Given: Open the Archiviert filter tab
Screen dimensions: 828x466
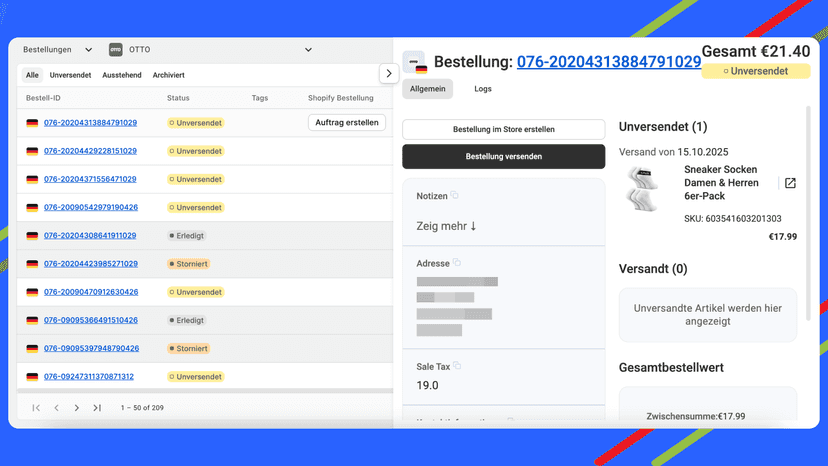Looking at the screenshot, I should click(168, 75).
